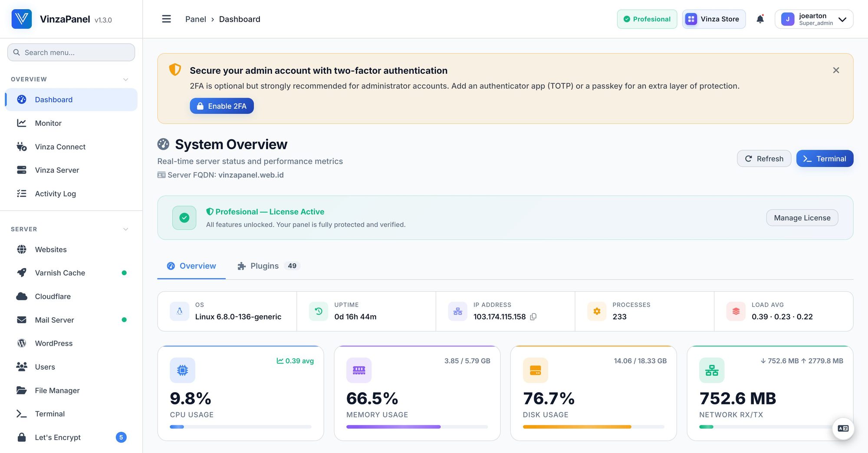The height and width of the screenshot is (453, 868).
Task: Click the network RX/TX icon
Action: (712, 370)
